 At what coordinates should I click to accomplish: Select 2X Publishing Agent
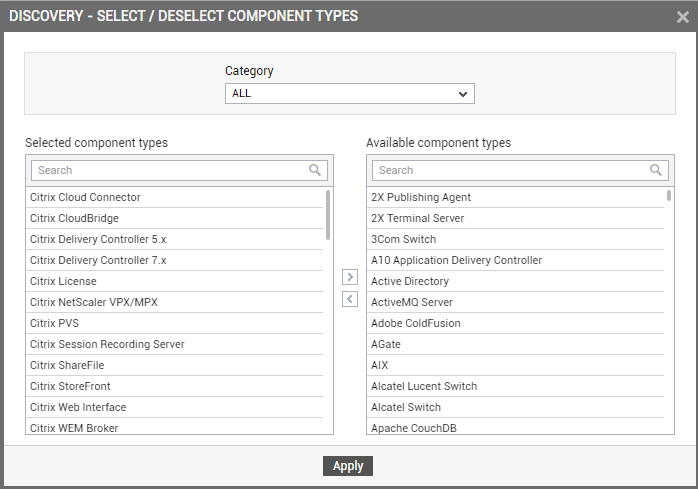point(516,197)
